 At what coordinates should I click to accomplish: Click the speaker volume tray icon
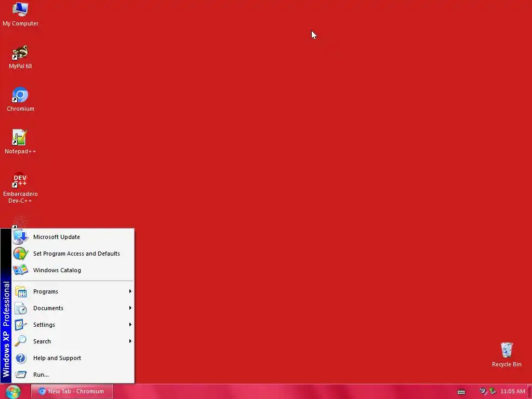pos(483,391)
